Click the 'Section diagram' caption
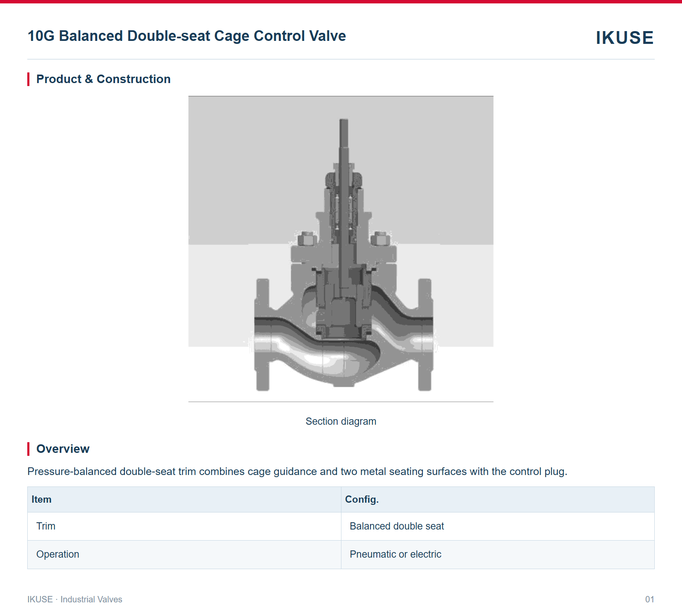682x616 pixels. pyautogui.click(x=341, y=421)
